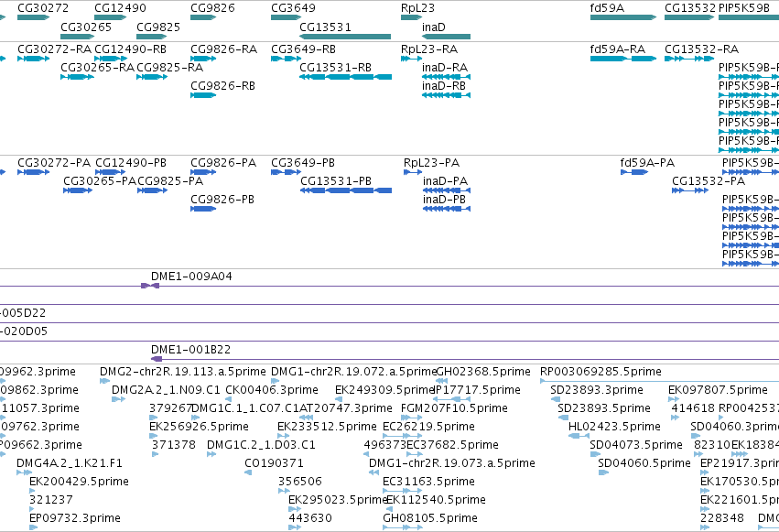
Task: Open the CG9826-RB transcript
Action: (203, 95)
